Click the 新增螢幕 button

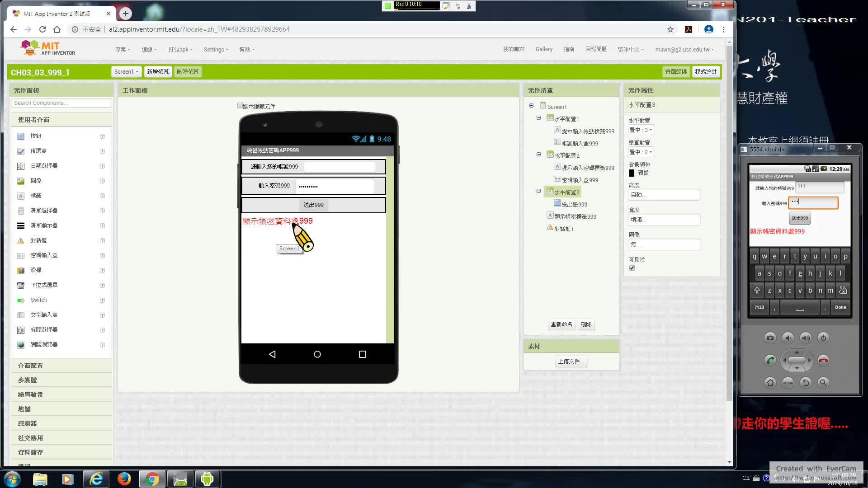[157, 72]
